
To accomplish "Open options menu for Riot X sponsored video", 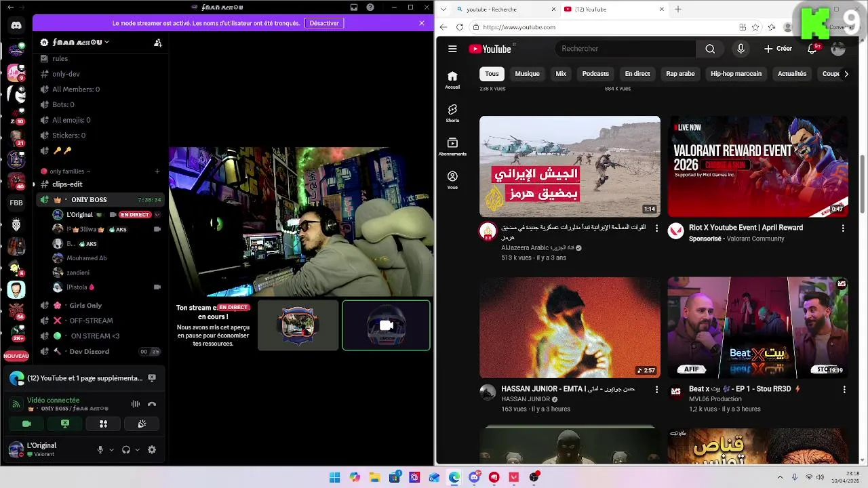I will click(843, 228).
